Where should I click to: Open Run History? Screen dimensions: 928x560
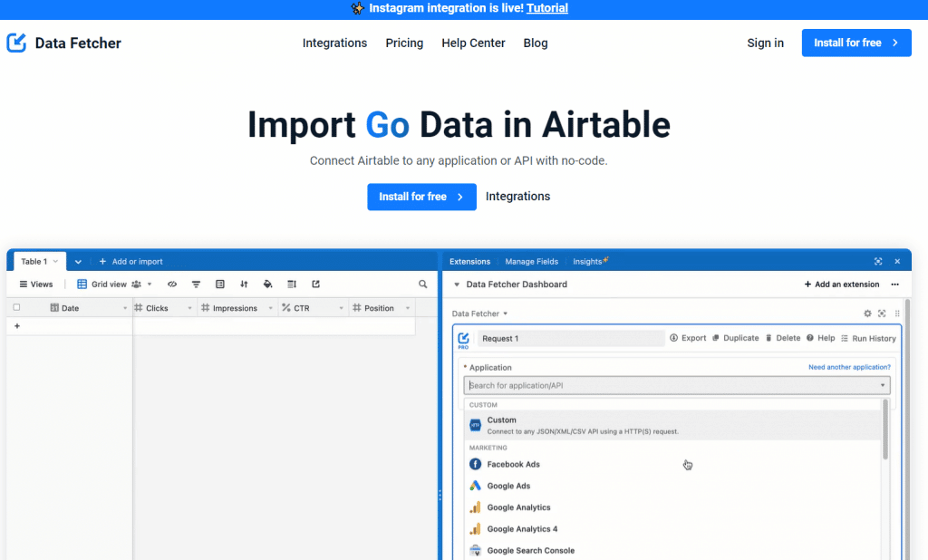(x=868, y=339)
